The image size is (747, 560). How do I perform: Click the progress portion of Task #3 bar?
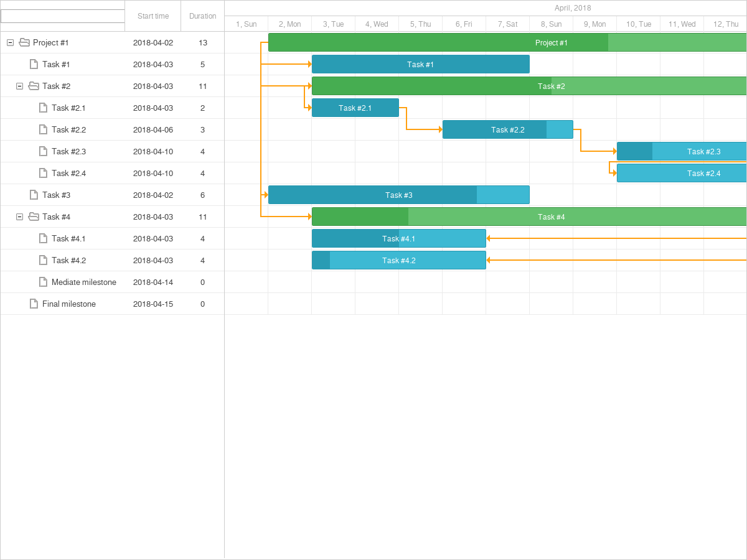pos(374,195)
